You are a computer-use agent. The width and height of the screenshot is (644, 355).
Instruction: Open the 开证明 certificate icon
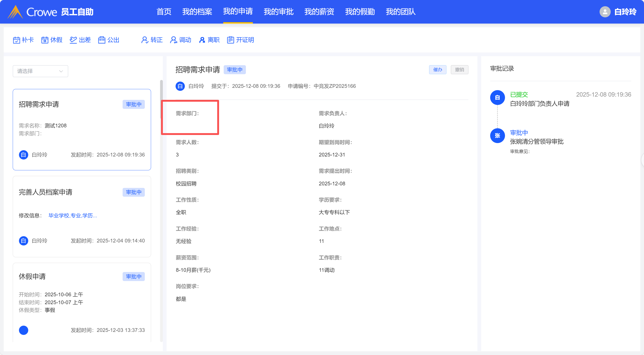230,40
